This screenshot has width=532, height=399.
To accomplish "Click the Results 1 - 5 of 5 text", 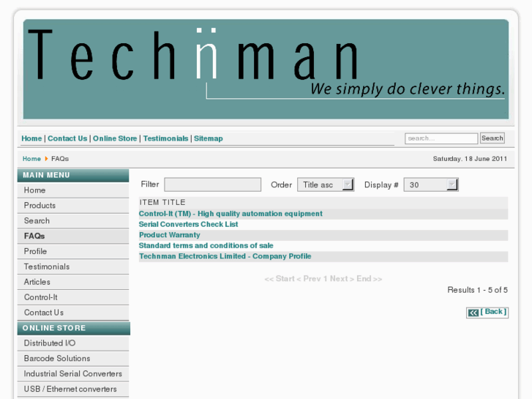I will pos(477,290).
